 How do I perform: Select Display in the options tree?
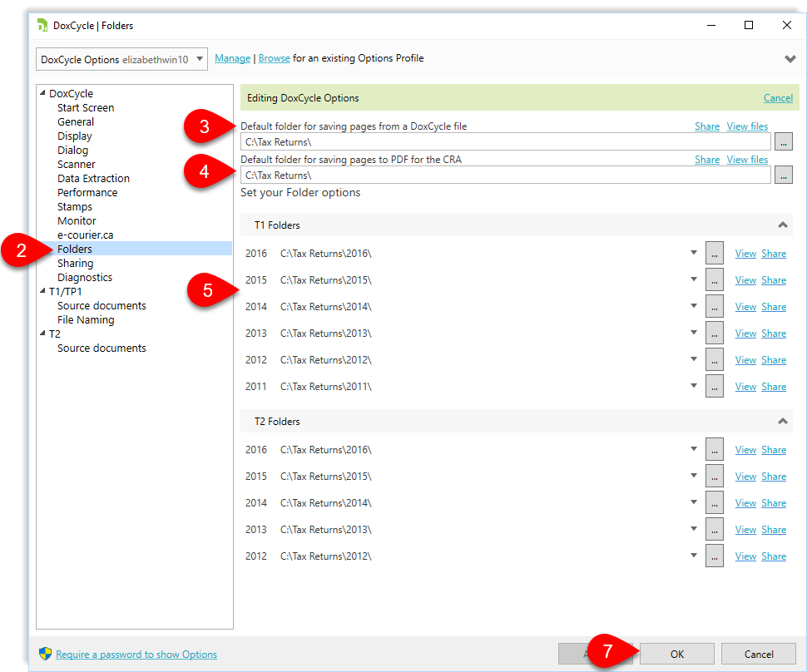[75, 136]
